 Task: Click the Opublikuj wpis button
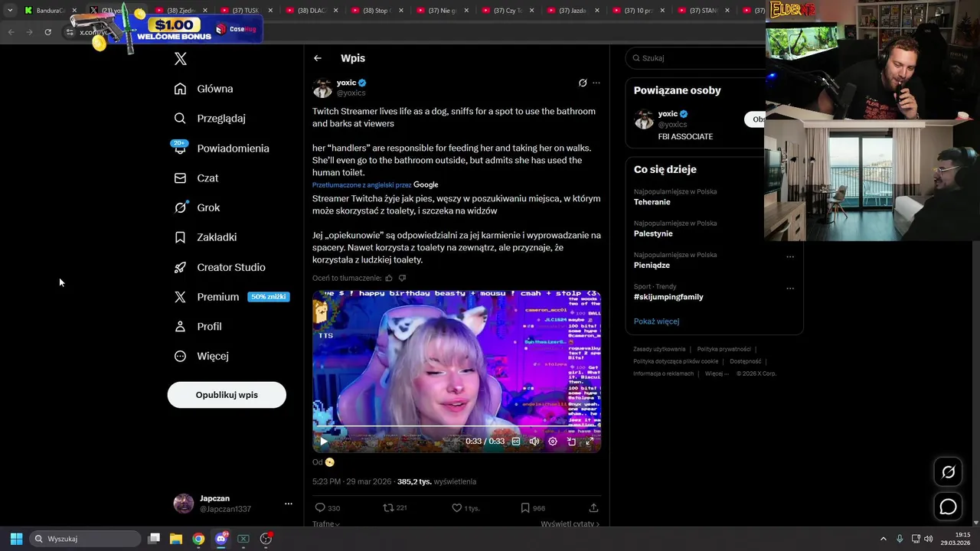click(x=227, y=395)
